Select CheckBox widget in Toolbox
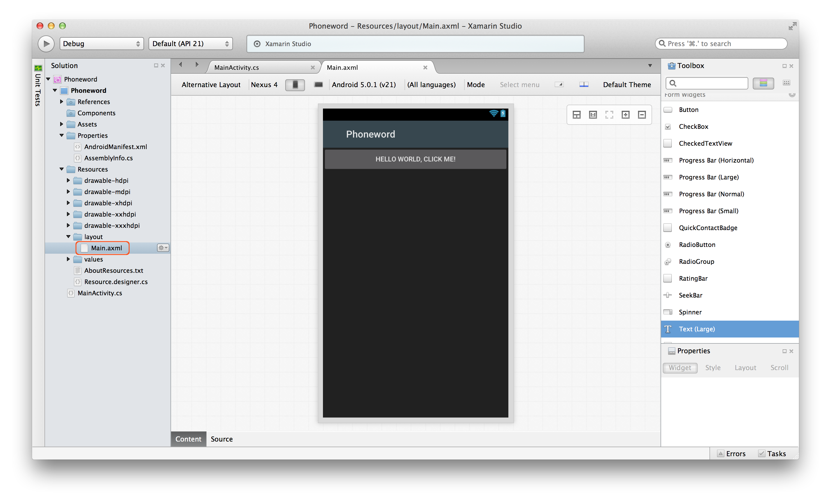This screenshot has height=504, width=831. coord(693,126)
